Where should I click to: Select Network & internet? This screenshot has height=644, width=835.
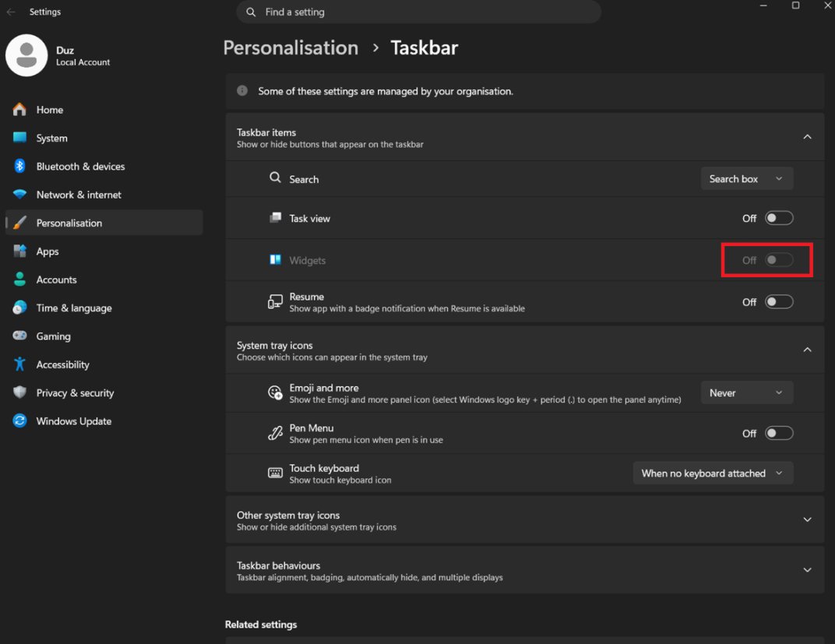pyautogui.click(x=104, y=194)
